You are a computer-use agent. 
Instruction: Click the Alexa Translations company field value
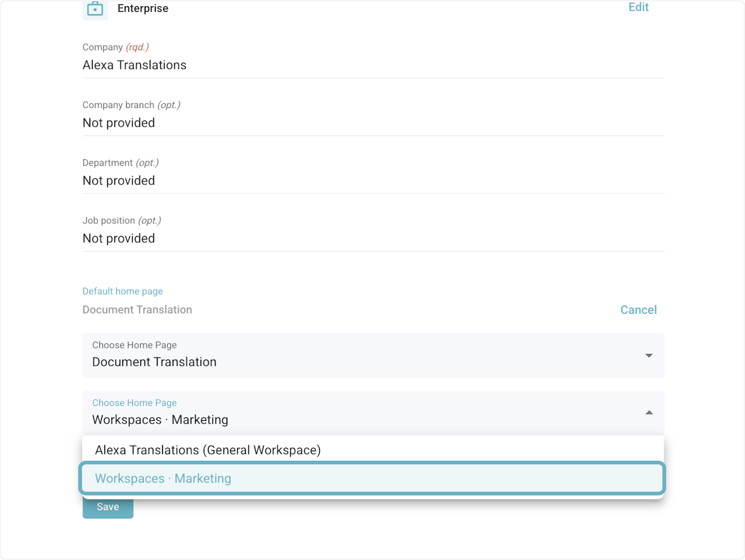click(135, 65)
